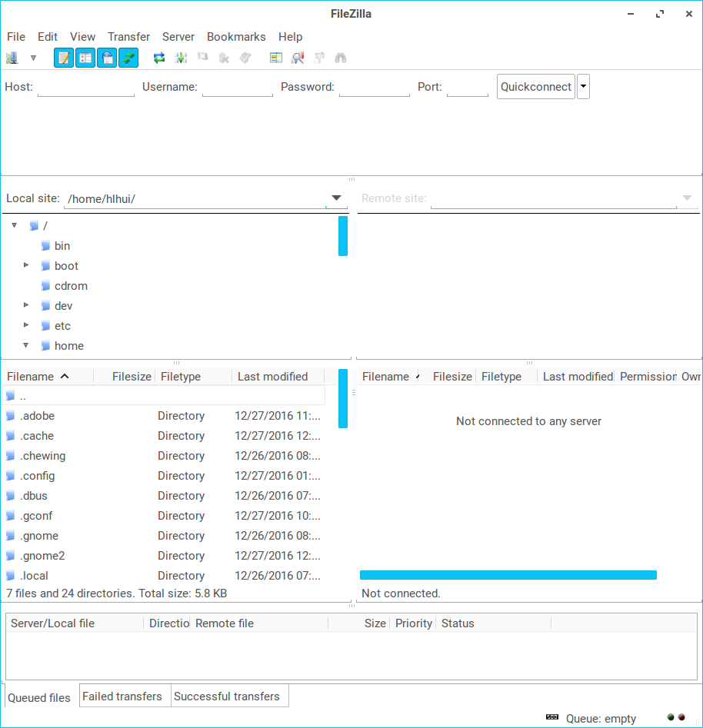
Task: Toggle local directory tree display
Action: 85,58
